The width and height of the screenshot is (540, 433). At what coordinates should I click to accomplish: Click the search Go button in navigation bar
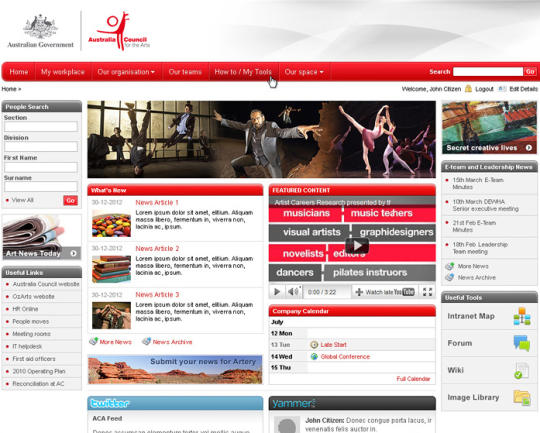point(530,72)
